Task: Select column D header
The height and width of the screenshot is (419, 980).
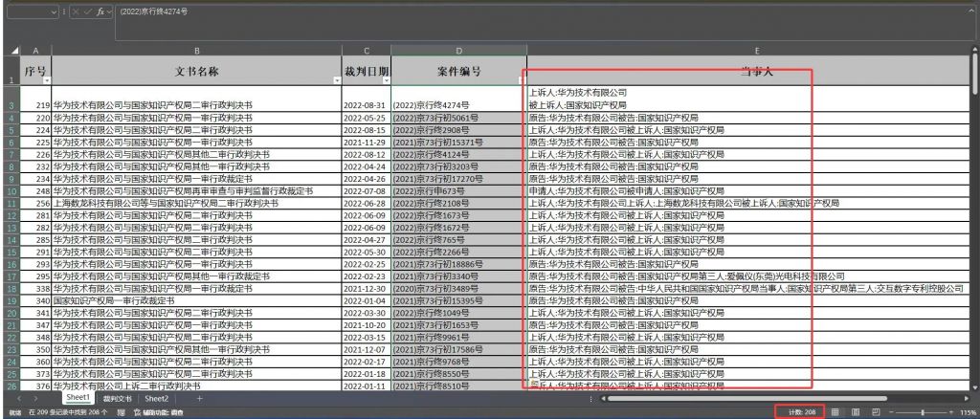Action: (x=458, y=51)
